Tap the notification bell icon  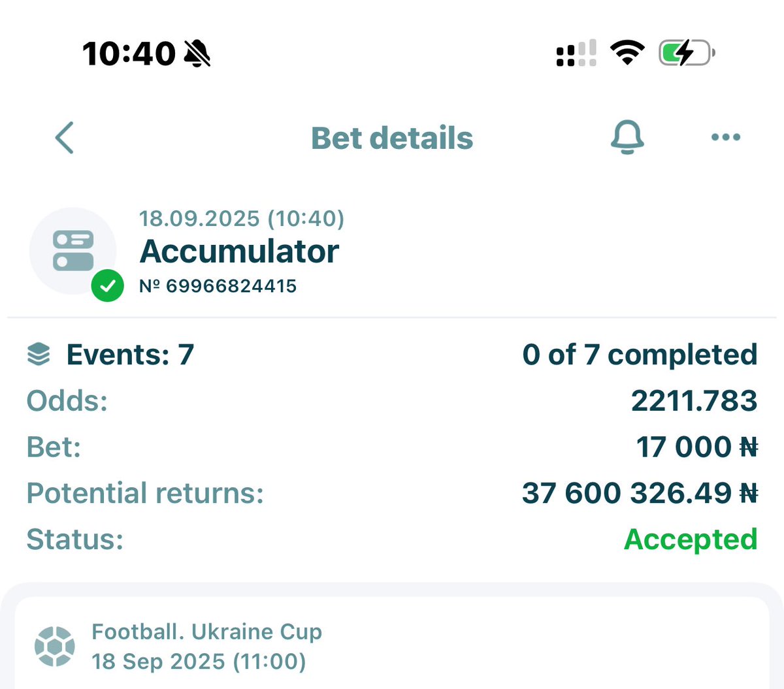(x=627, y=137)
